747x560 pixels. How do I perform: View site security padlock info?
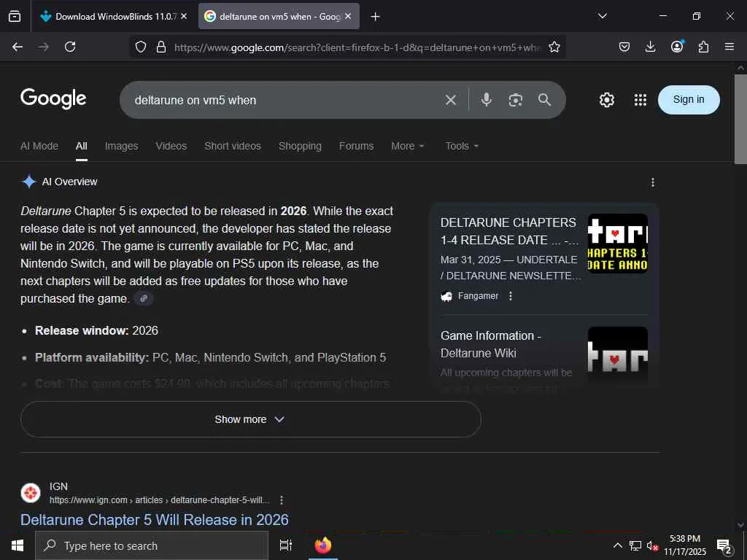161,47
